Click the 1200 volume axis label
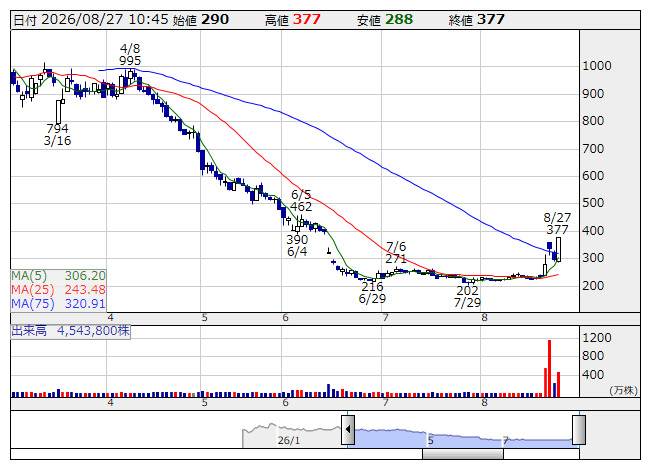 tap(597, 338)
